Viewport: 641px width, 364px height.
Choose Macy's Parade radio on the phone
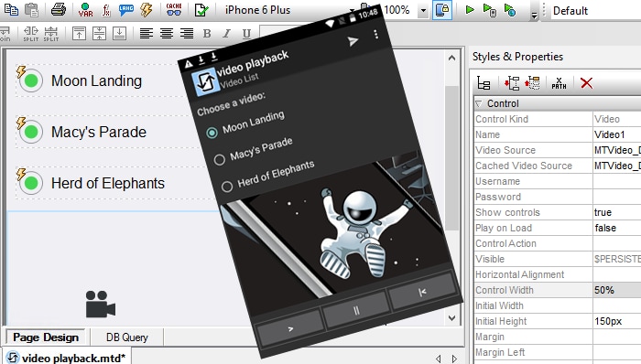tap(219, 159)
